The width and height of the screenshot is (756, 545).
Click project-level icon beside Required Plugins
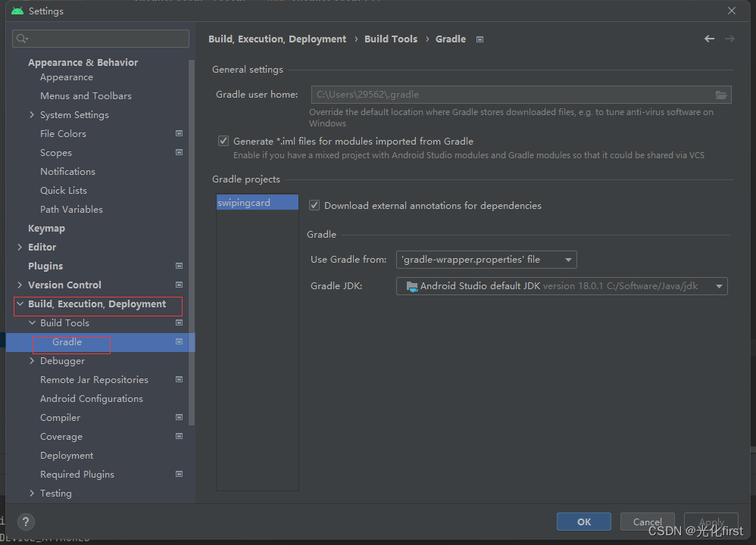point(179,474)
